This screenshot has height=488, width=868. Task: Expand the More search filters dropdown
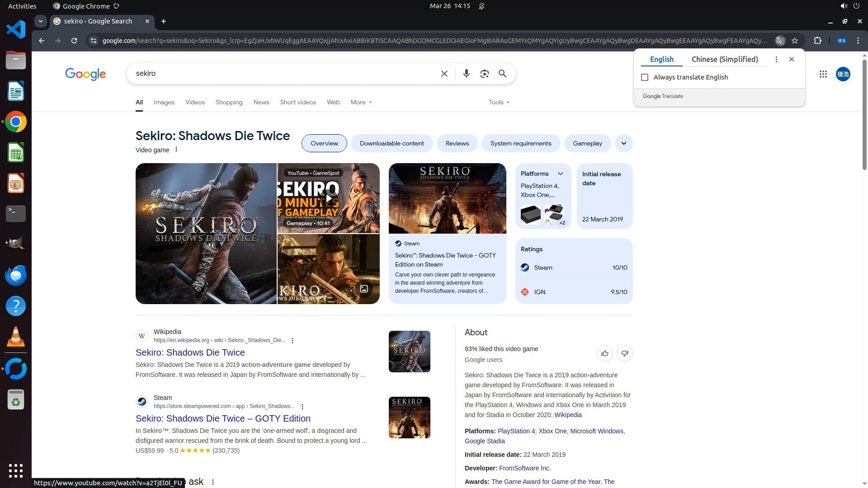click(361, 103)
